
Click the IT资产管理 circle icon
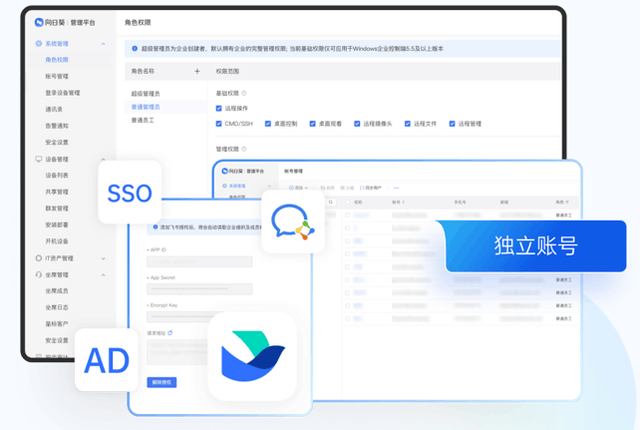coord(38,258)
